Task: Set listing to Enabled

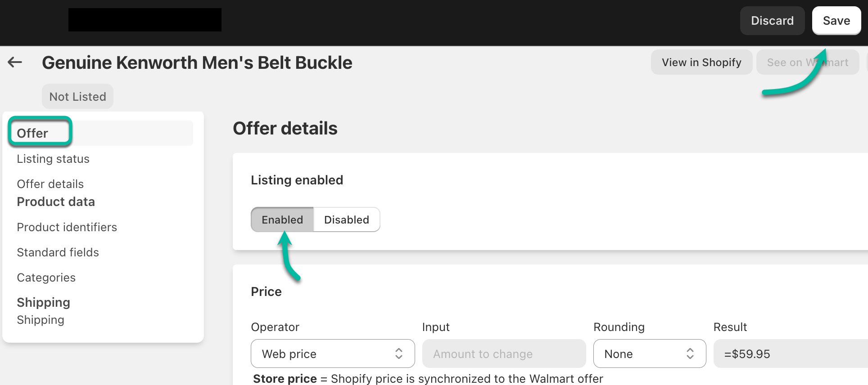Action: click(x=282, y=219)
